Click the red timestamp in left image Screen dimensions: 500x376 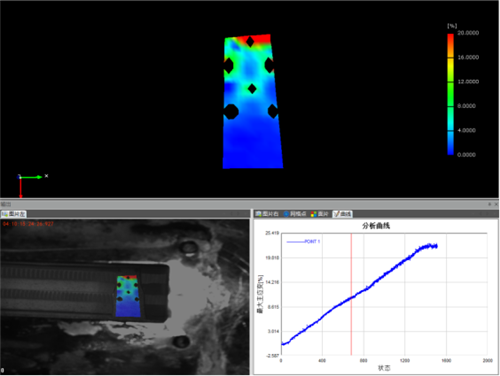click(x=28, y=224)
